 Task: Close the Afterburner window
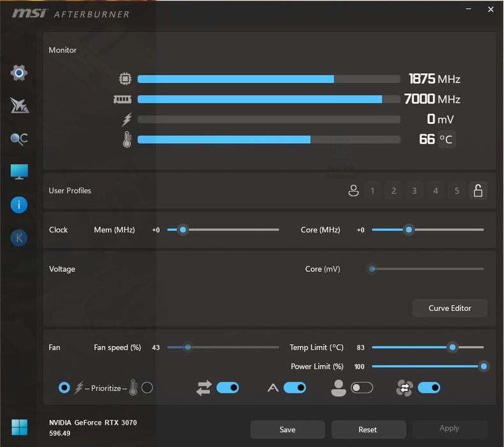(491, 10)
